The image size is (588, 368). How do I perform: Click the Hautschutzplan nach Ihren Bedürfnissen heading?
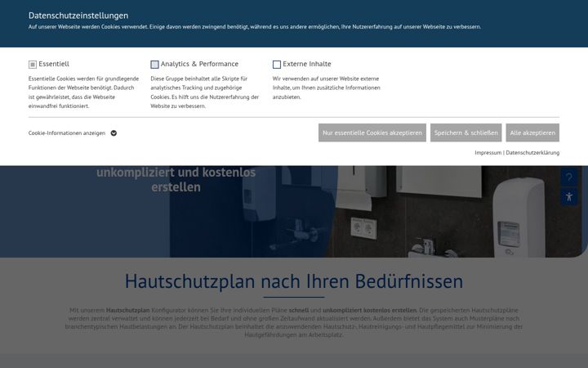pyautogui.click(x=294, y=280)
